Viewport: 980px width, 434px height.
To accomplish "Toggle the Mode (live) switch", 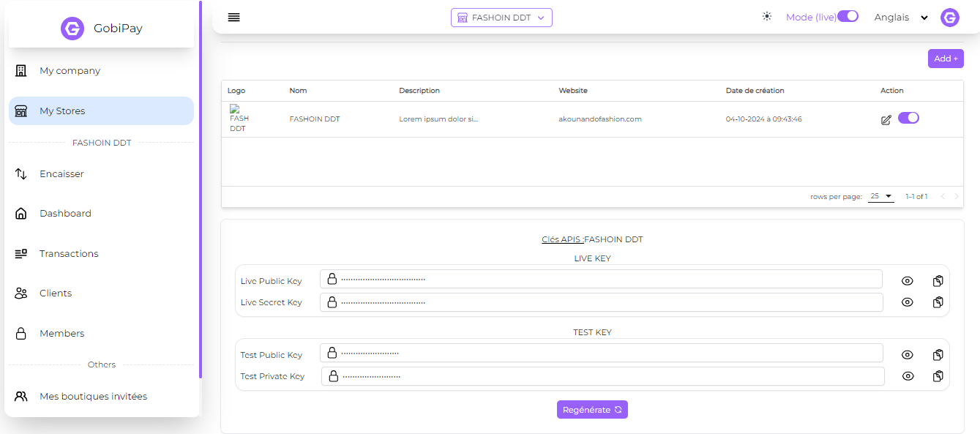I will point(848,16).
